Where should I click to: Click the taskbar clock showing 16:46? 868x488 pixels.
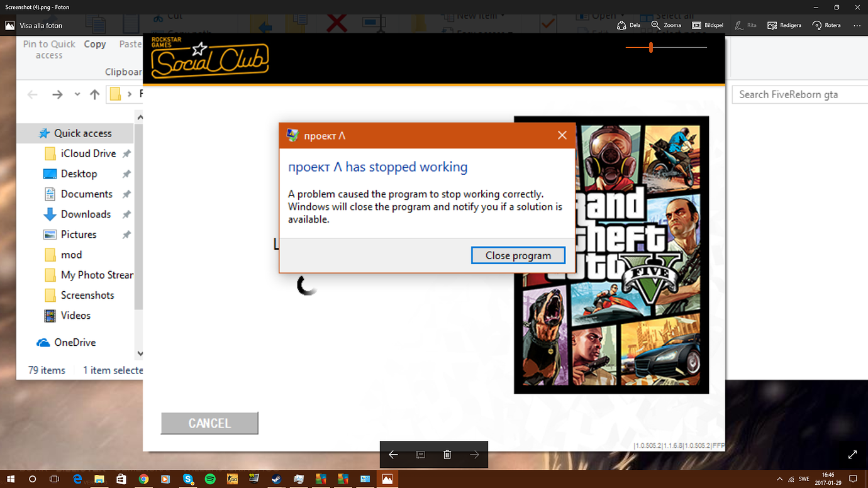[x=828, y=479]
